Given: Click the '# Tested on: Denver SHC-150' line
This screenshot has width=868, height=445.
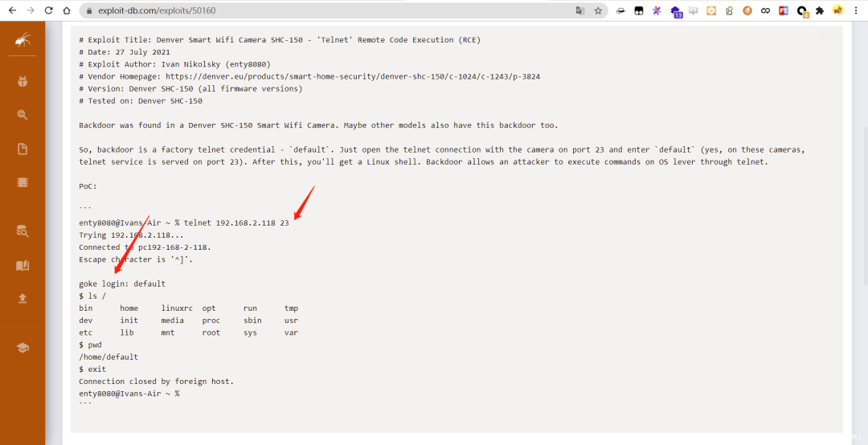Looking at the screenshot, I should [140, 100].
